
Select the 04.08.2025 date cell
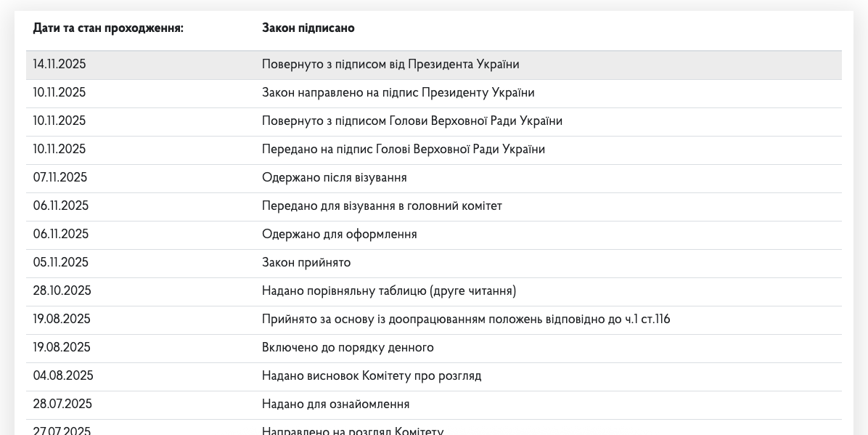pos(63,376)
